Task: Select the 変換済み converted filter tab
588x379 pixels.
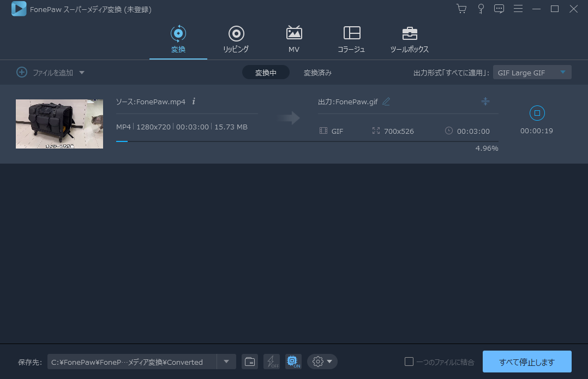Action: click(317, 73)
